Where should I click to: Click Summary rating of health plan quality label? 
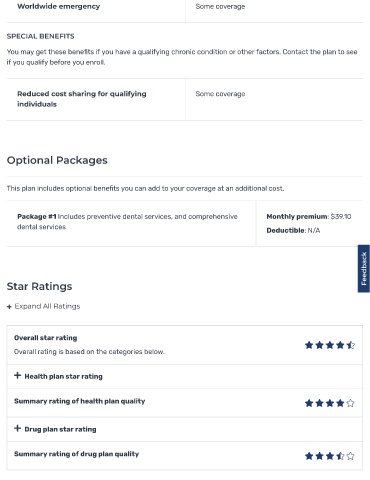(x=80, y=401)
